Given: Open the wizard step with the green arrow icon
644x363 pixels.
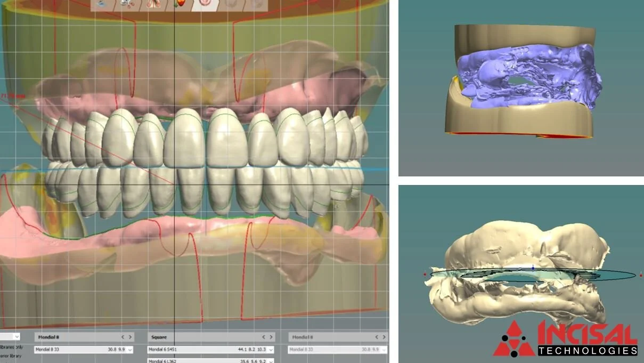Looking at the screenshot, I should pyautogui.click(x=180, y=5).
